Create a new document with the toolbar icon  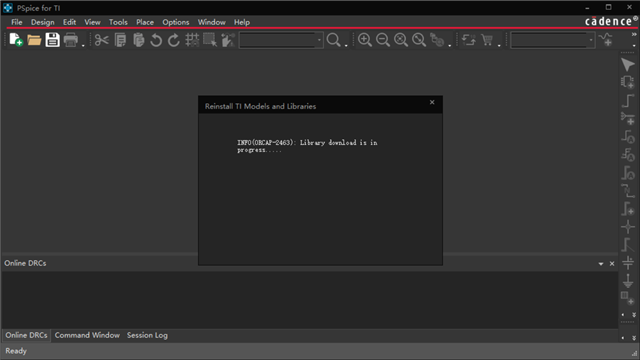[16, 40]
